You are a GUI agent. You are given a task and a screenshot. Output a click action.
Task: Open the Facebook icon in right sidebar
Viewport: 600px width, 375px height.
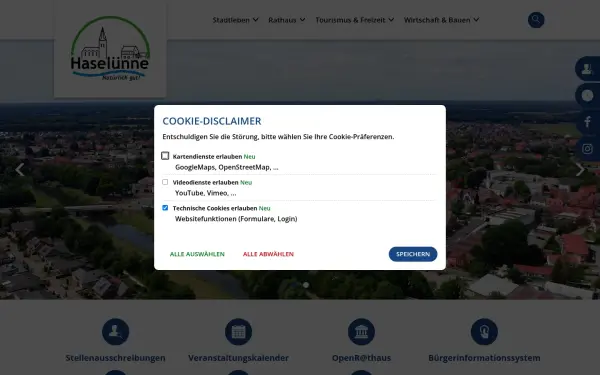click(587, 122)
